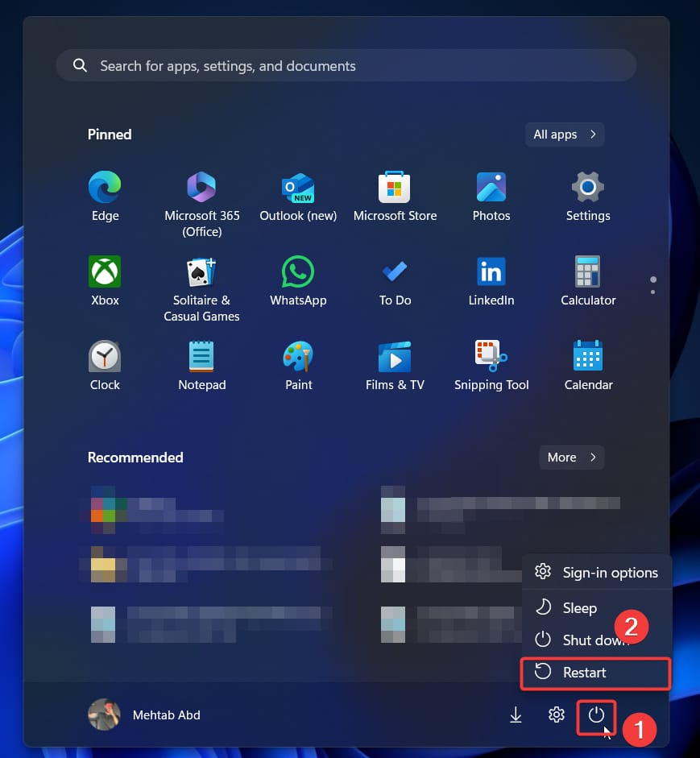Launch Films & TV
This screenshot has height=758, width=700.
click(395, 365)
